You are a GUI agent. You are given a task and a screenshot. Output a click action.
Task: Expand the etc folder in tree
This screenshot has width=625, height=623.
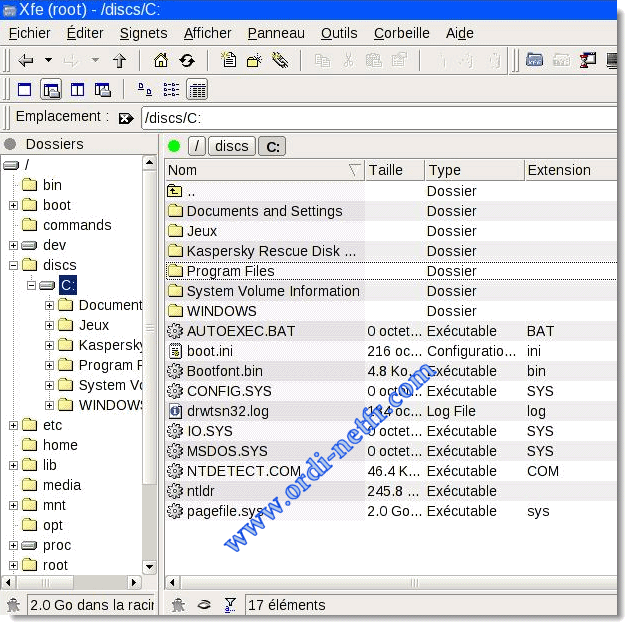point(13,425)
